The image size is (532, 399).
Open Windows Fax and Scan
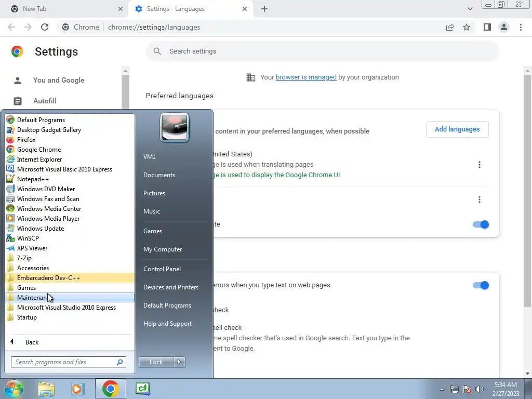click(x=70, y=198)
